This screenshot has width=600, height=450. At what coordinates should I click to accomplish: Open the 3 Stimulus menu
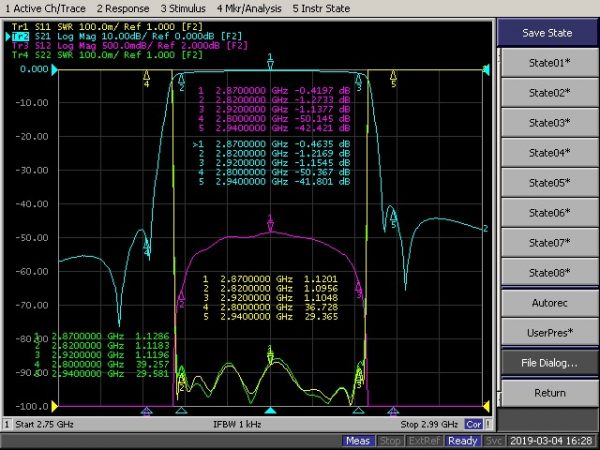pos(183,8)
